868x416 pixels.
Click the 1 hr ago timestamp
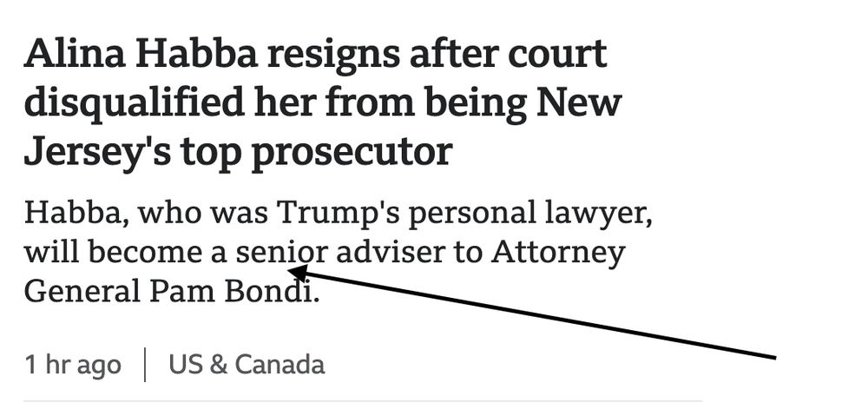click(73, 366)
